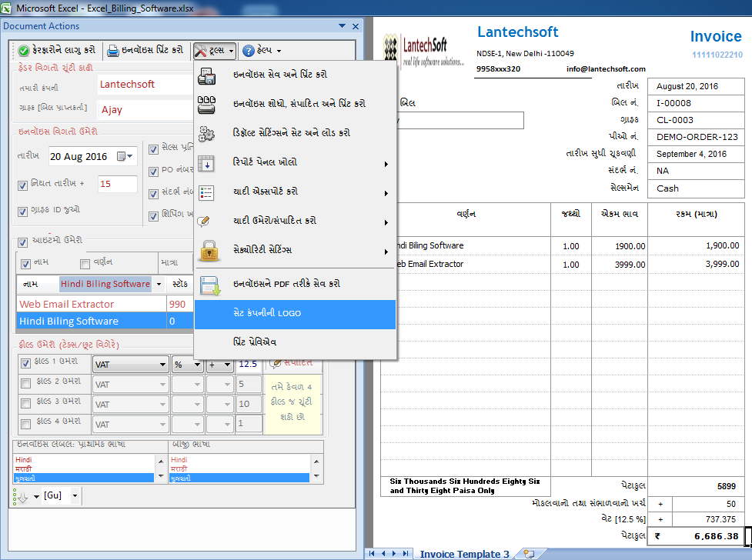The width and height of the screenshot is (752, 560).
Task: Click the printer icon for invoice print
Action: click(112, 50)
